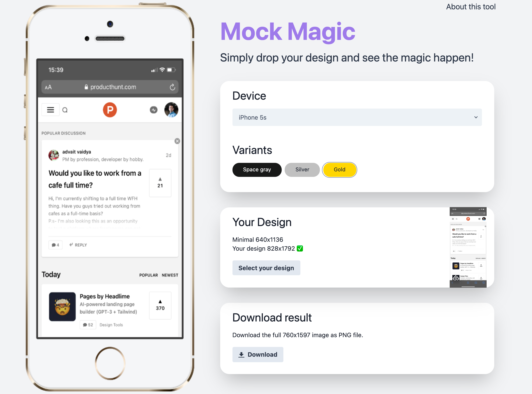532x394 pixels.
Task: Click the search magnifier icon
Action: [65, 110]
